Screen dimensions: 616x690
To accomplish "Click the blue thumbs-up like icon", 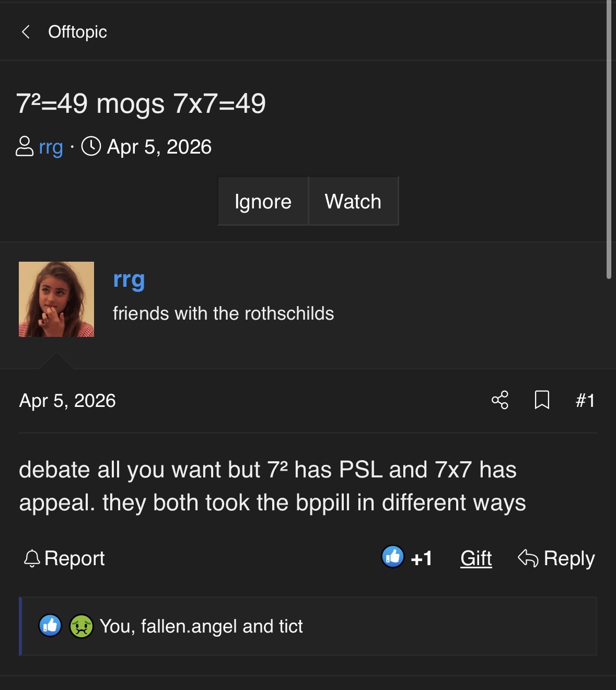I will click(x=393, y=557).
